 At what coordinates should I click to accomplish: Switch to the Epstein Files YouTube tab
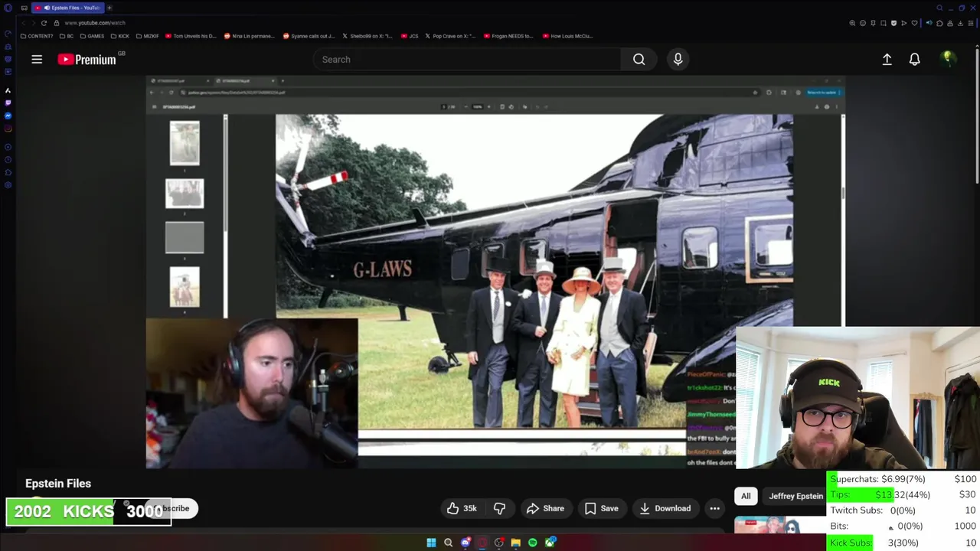coord(68,8)
